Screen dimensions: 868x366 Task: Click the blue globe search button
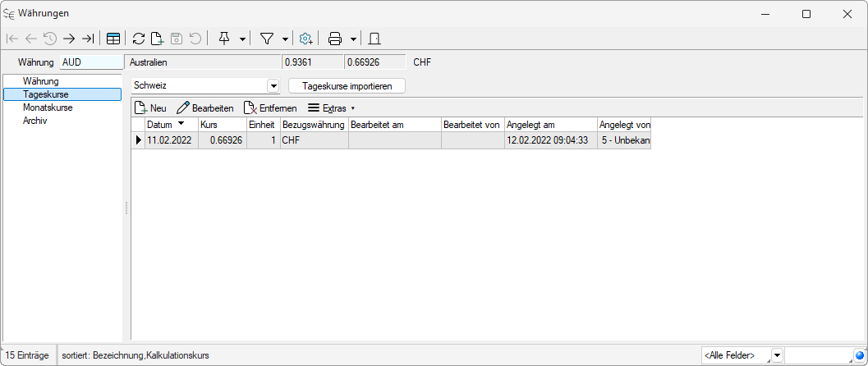click(x=859, y=355)
